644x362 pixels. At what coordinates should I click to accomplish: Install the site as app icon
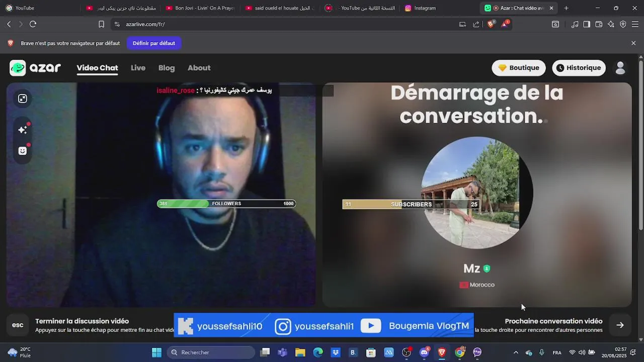462,24
